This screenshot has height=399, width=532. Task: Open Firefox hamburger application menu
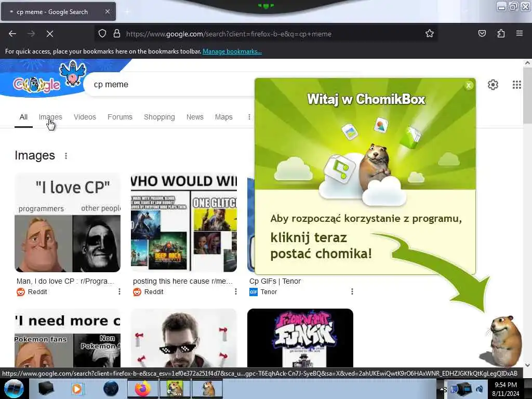point(519,34)
